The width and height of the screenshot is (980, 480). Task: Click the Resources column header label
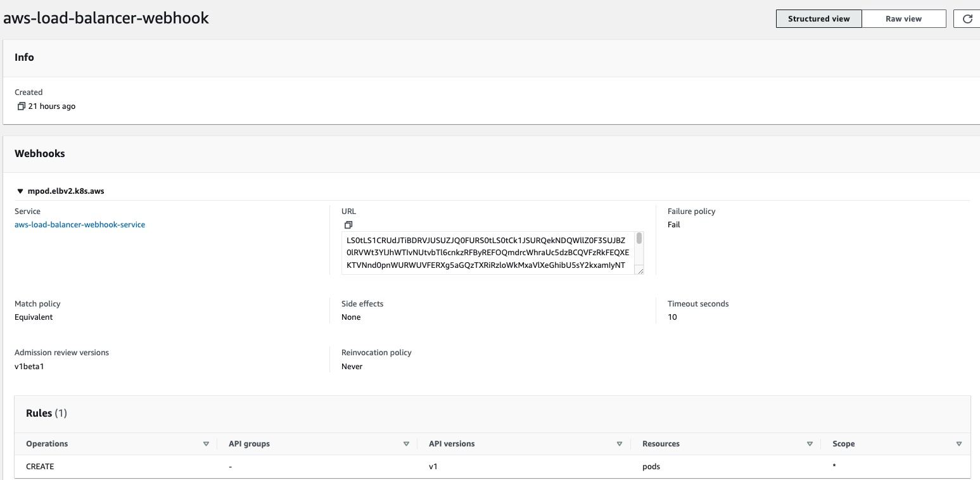[660, 444]
